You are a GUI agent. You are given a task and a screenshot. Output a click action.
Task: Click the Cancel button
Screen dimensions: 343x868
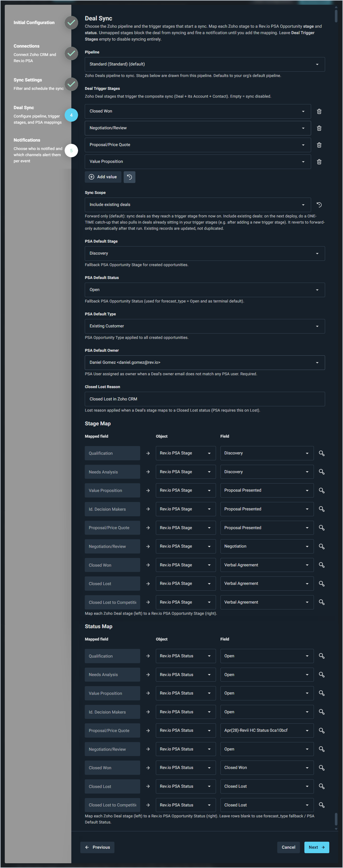[x=288, y=847]
